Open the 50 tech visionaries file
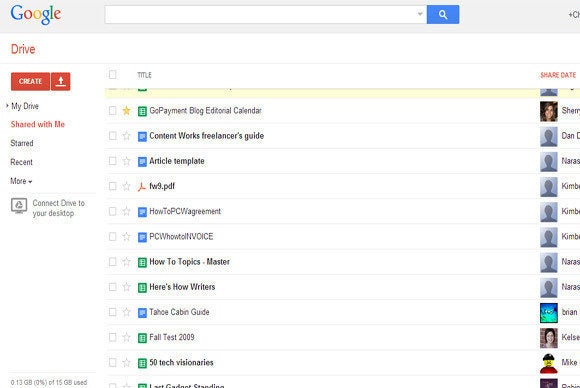The width and height of the screenshot is (580, 388). pyautogui.click(x=181, y=362)
